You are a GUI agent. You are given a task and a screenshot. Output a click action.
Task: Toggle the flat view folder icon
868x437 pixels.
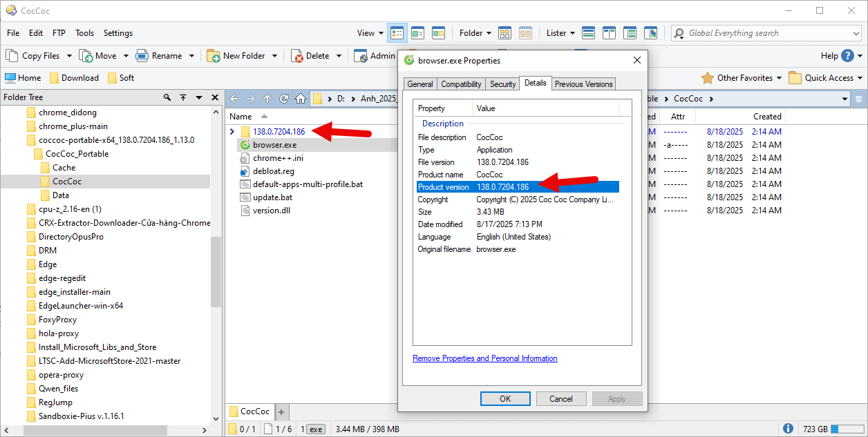[x=504, y=32]
